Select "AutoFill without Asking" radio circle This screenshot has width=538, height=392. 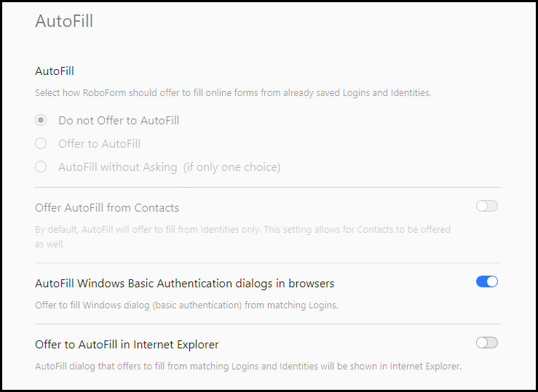[41, 167]
